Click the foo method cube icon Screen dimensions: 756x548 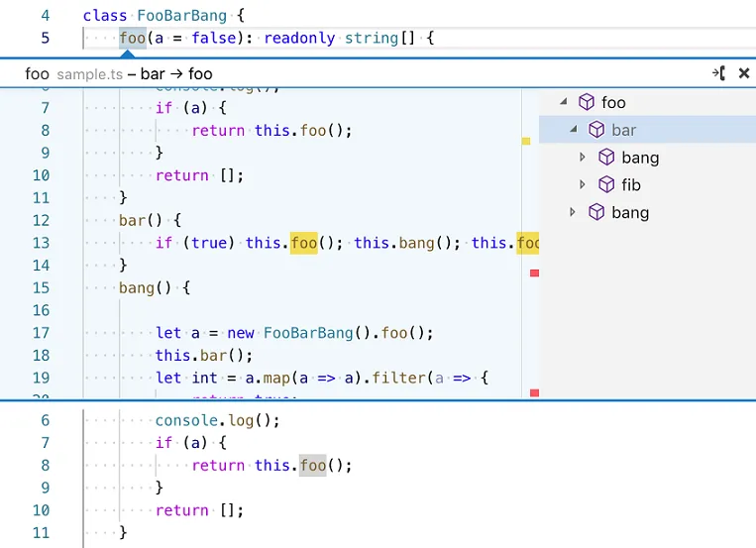587,102
